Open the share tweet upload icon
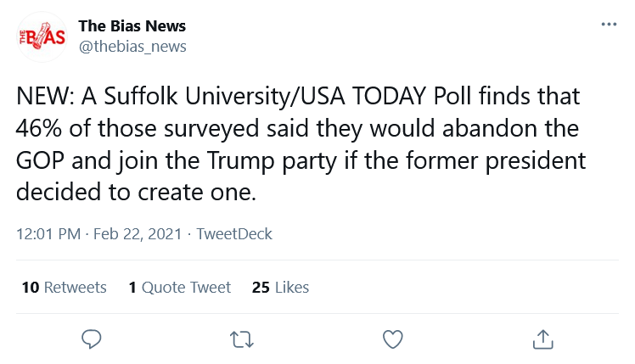This screenshot has height=364, width=635. click(542, 339)
